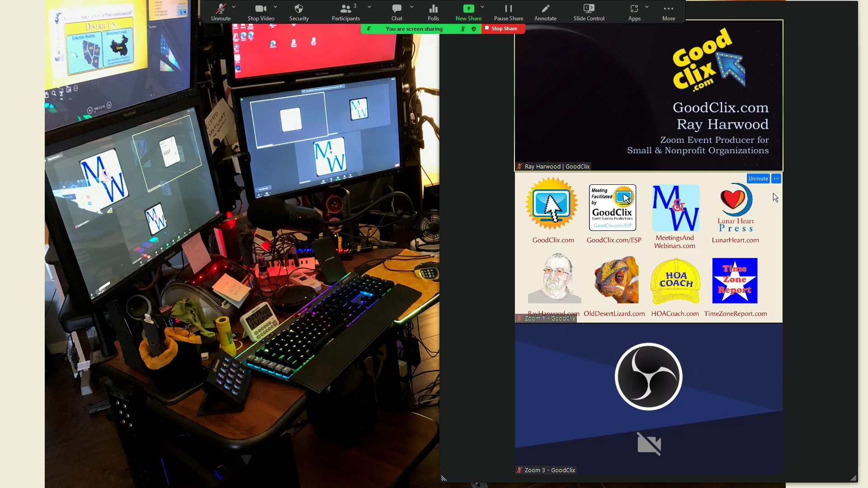Select the Annotate pencil tool
The image size is (868, 488).
[x=545, y=12]
